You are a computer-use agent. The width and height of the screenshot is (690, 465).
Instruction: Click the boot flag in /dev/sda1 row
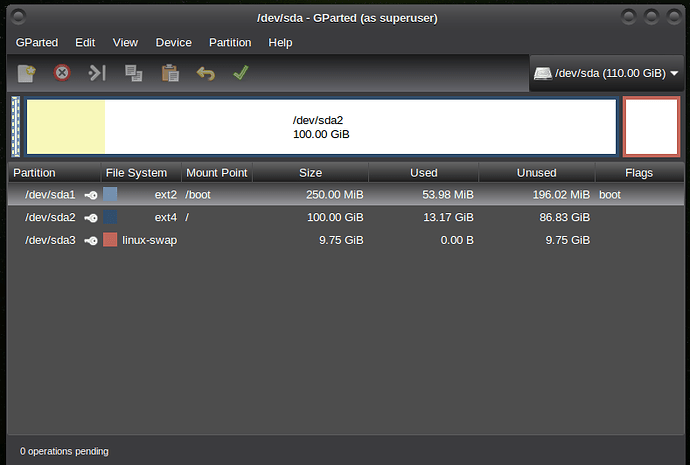tap(609, 195)
